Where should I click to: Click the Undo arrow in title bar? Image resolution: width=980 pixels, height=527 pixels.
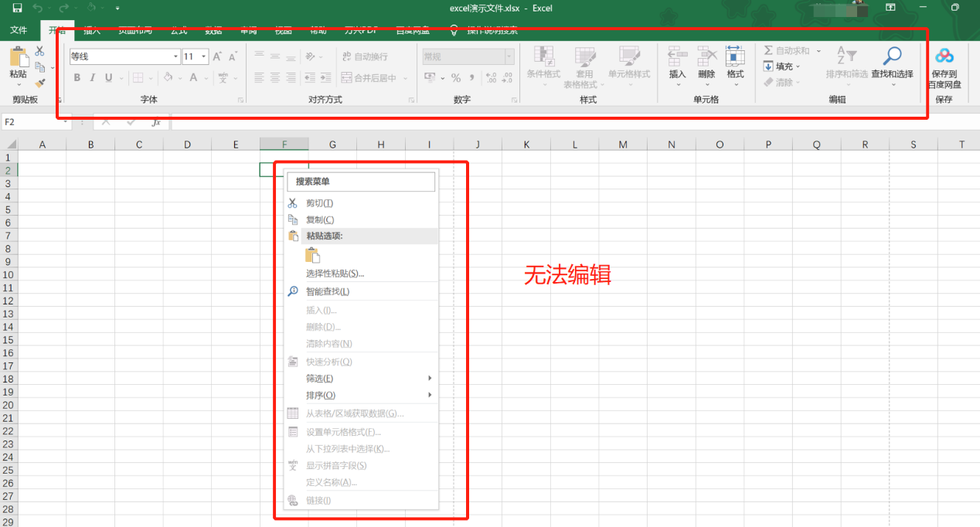38,8
